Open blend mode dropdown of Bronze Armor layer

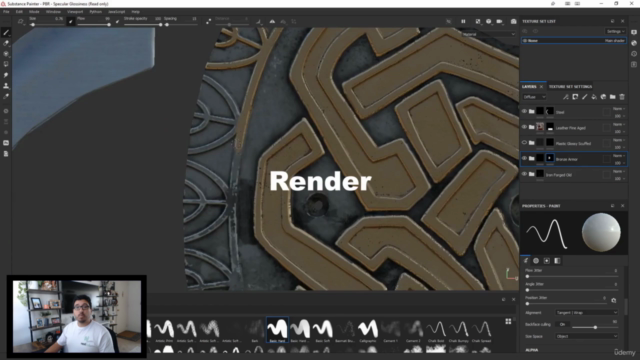click(619, 156)
